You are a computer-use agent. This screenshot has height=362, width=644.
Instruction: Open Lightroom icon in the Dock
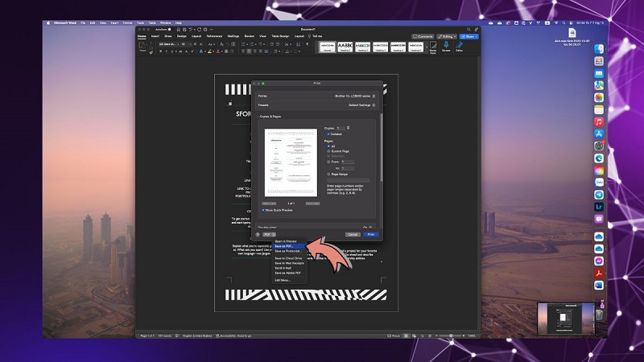click(599, 207)
